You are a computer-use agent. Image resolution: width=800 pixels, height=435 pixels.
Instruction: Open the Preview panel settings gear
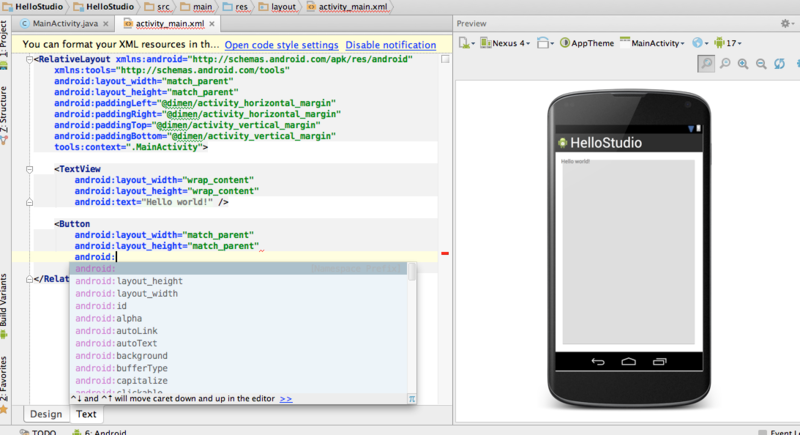[785, 23]
